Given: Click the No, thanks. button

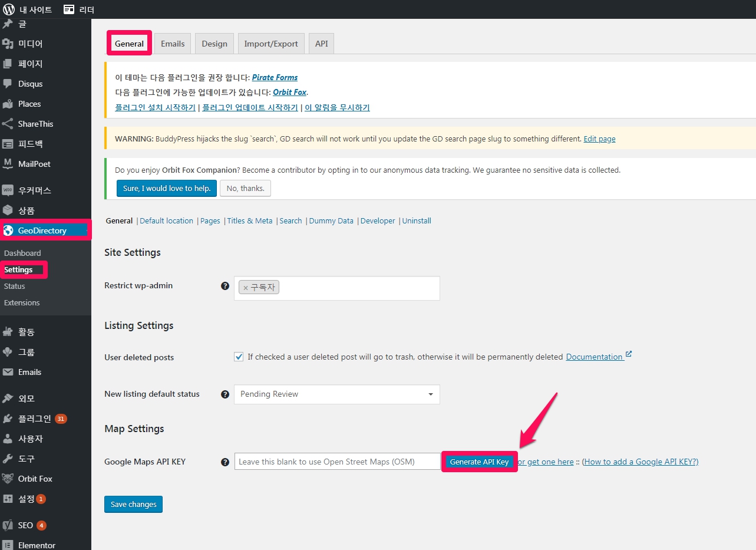Looking at the screenshot, I should pyautogui.click(x=245, y=188).
